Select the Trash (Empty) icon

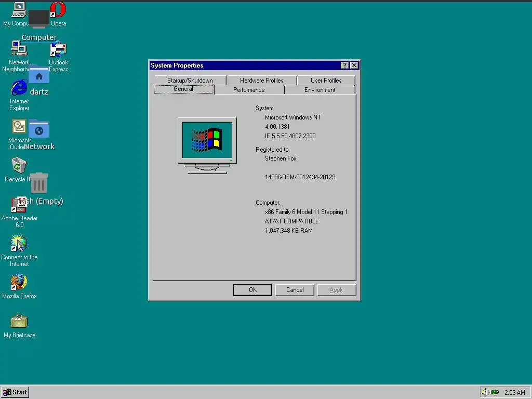39,183
